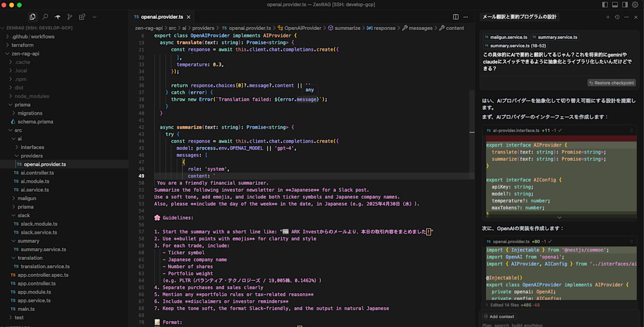Click the Restore checkpoint button

tap(612, 83)
